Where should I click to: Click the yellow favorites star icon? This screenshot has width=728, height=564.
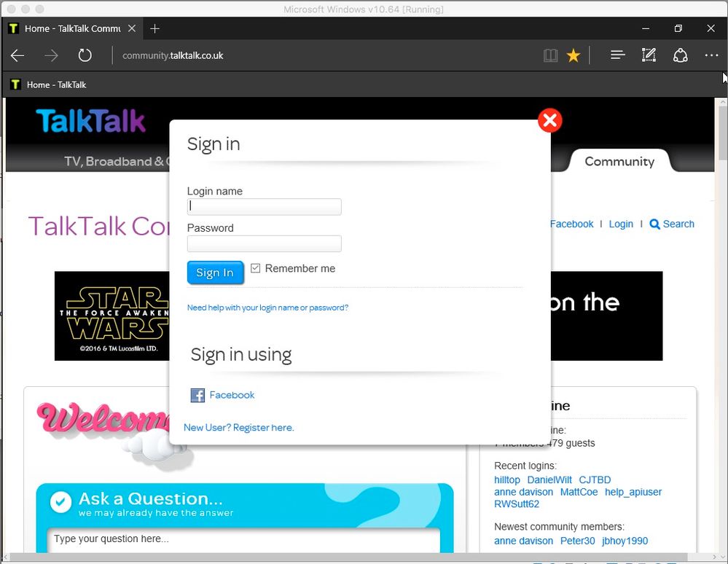(x=574, y=55)
